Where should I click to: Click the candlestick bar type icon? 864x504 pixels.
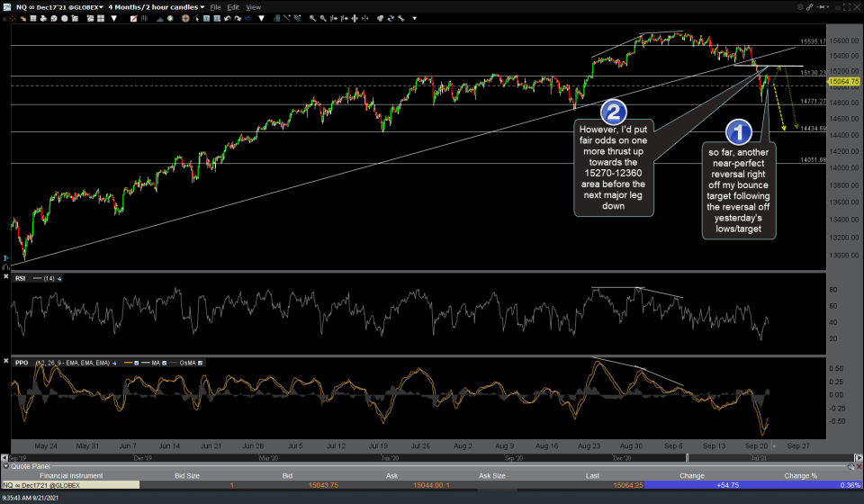pyautogui.click(x=144, y=18)
